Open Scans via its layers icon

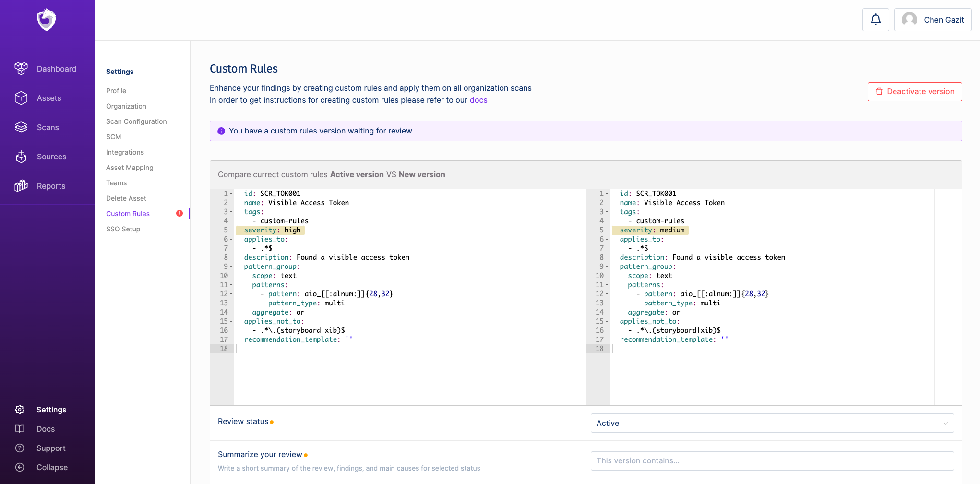pyautogui.click(x=21, y=127)
